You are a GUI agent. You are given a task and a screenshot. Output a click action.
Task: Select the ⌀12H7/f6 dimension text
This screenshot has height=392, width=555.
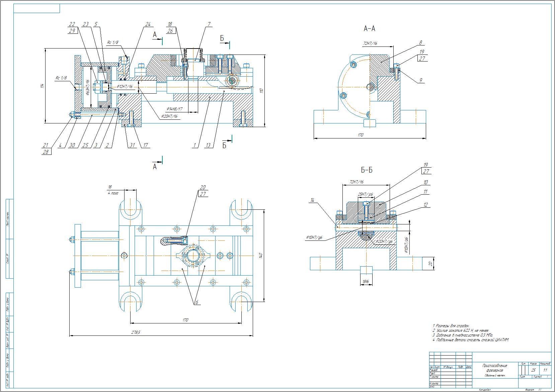point(125,87)
